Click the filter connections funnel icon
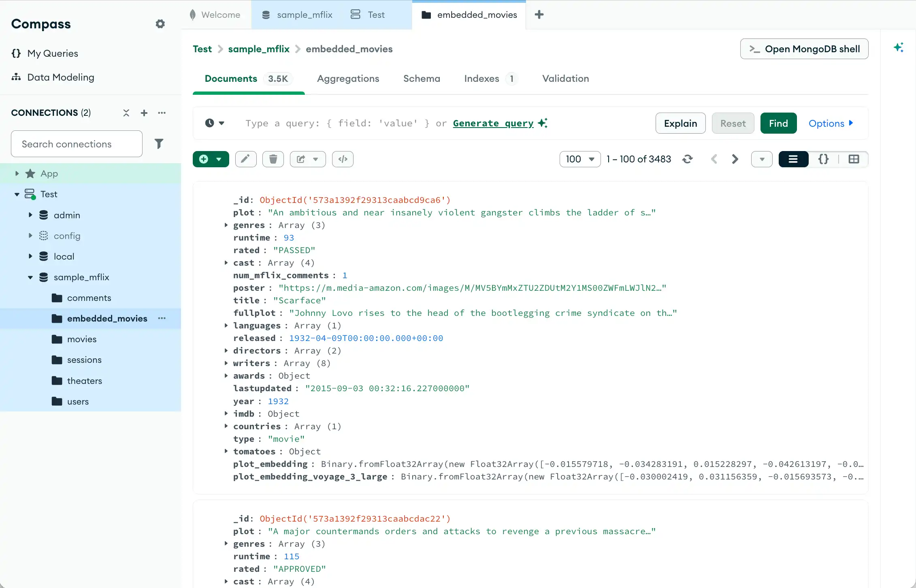916x588 pixels. pyautogui.click(x=159, y=144)
